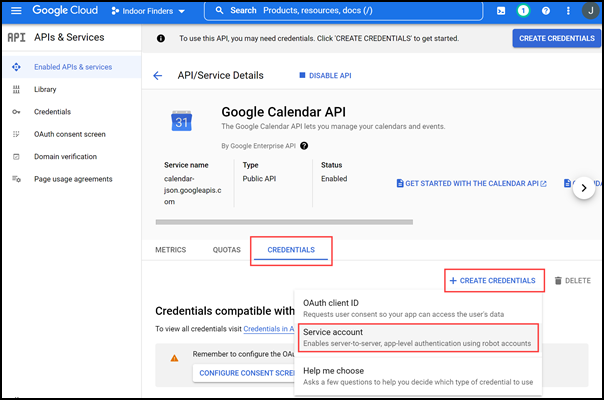Click the DELETE trash button
The image size is (604, 400).
tap(572, 281)
